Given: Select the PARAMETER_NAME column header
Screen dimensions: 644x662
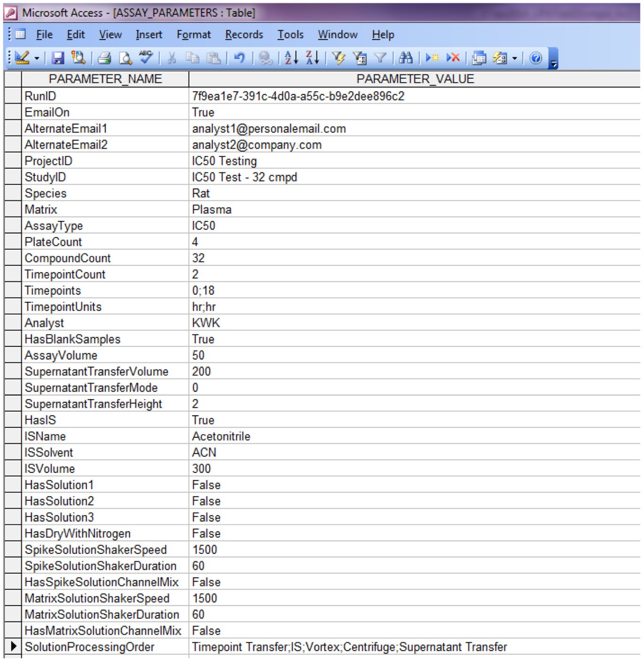Looking at the screenshot, I should [x=105, y=79].
